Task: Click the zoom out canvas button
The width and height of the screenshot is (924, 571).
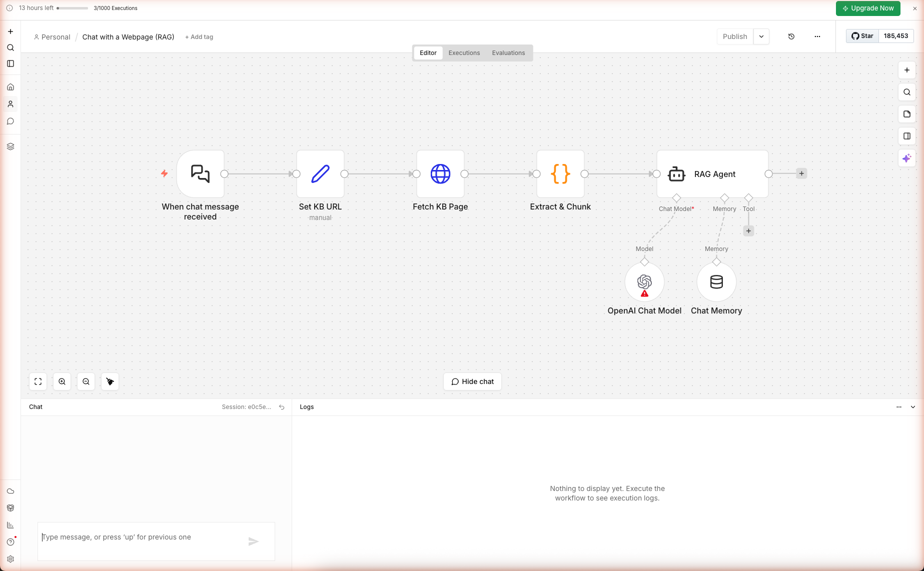Action: pyautogui.click(x=86, y=381)
